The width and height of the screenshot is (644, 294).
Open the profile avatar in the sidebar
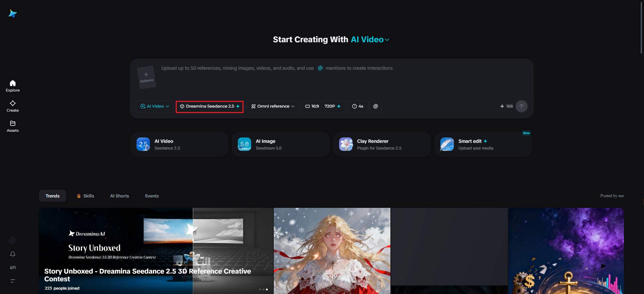(13, 240)
